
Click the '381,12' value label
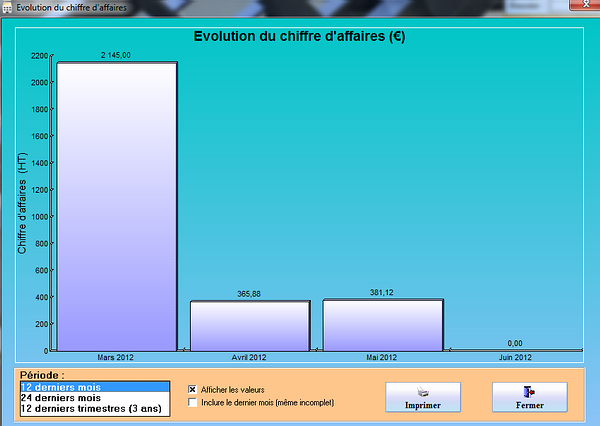click(x=382, y=292)
